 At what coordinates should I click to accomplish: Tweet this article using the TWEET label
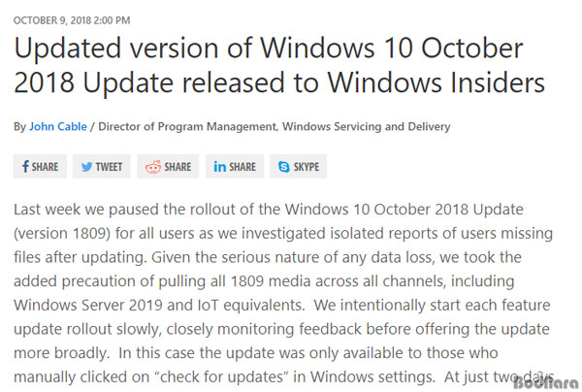[109, 167]
